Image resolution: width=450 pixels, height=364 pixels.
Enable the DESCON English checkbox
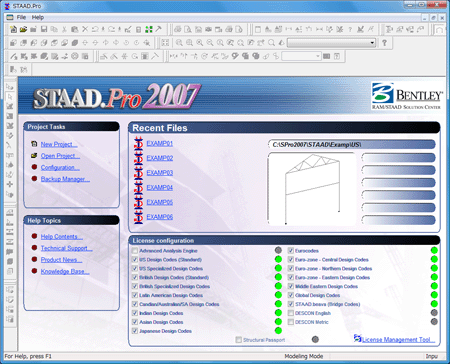click(291, 313)
